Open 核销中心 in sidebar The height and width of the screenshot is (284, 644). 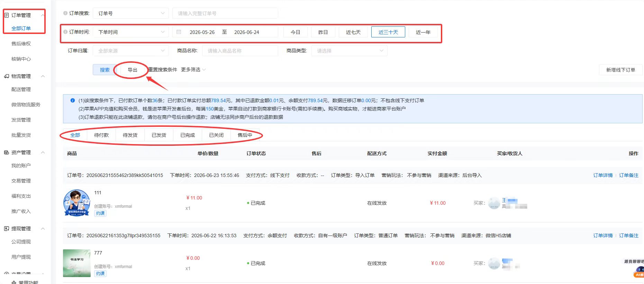point(21,59)
